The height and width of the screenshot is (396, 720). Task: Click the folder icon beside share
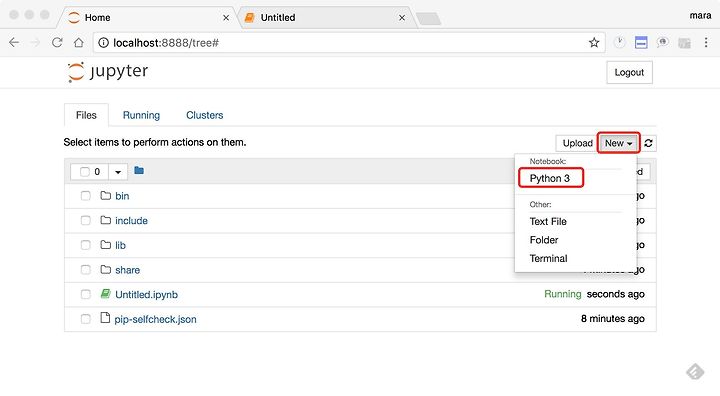pos(106,269)
